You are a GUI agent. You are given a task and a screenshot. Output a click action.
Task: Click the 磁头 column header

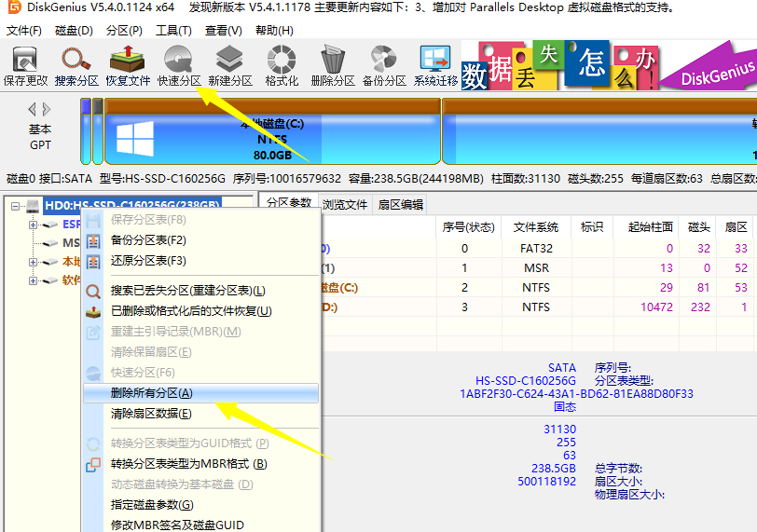point(698,227)
